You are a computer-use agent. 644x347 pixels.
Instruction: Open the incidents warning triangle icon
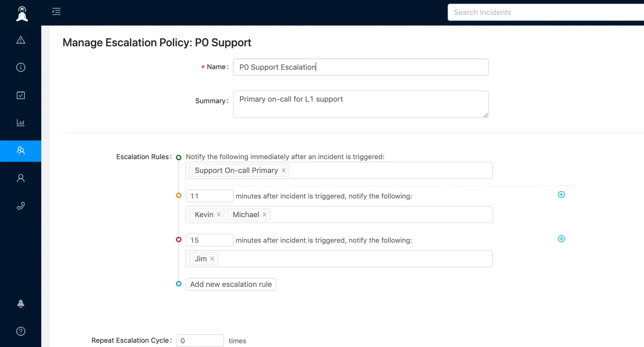(x=21, y=40)
